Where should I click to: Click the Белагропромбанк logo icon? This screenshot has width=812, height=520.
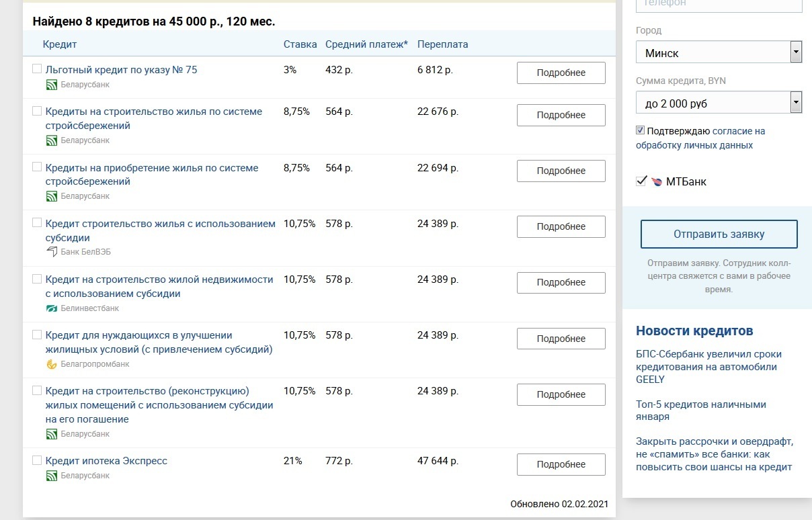51,364
